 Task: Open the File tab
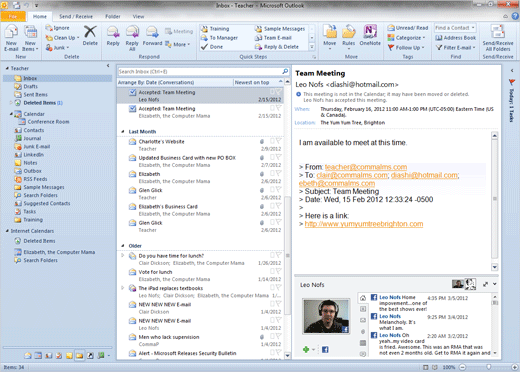pyautogui.click(x=13, y=16)
